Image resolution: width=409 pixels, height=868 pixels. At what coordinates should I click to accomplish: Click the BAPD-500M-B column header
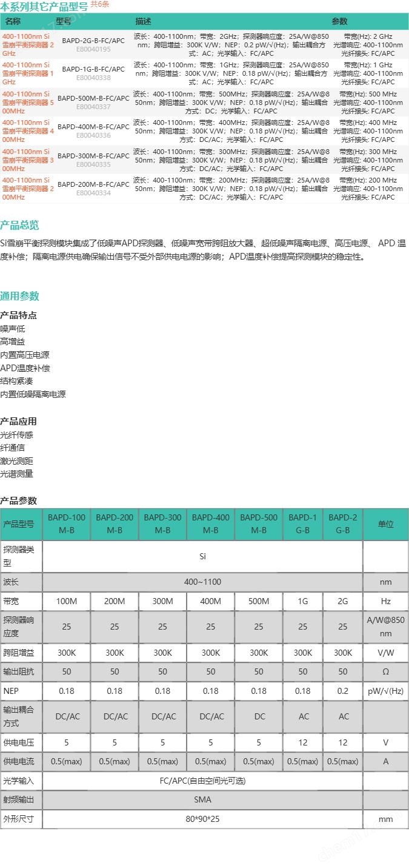tap(259, 524)
